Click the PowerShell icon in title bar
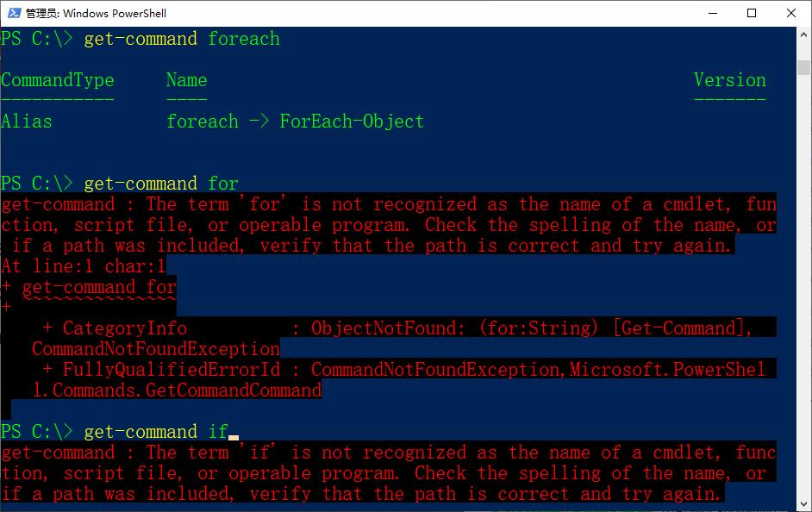Screen dimensions: 812x512 [12, 13]
